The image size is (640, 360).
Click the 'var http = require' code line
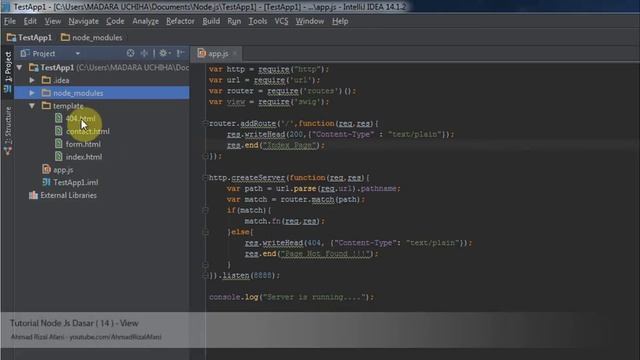pos(269,69)
